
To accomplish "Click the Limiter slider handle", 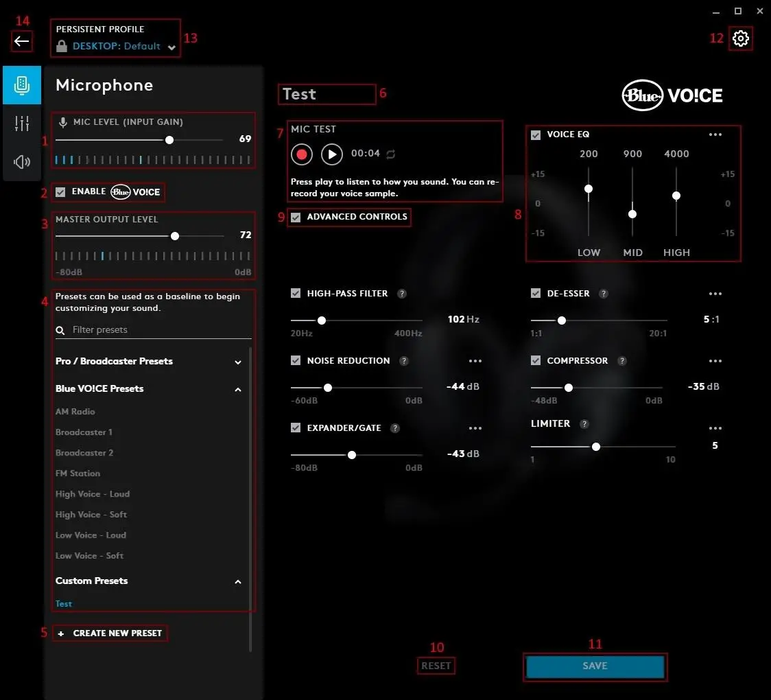I will (x=596, y=447).
